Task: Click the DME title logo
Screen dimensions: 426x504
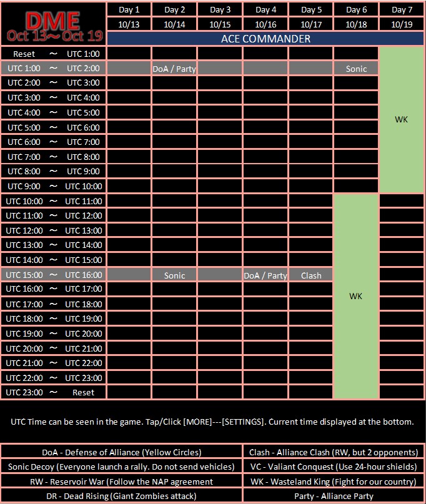Action: 53,24
